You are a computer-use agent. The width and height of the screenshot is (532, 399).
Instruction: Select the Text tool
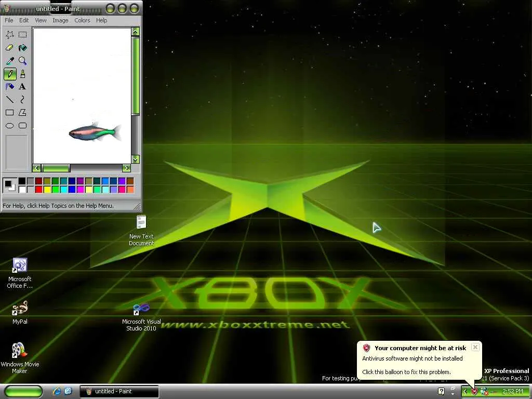pos(23,87)
